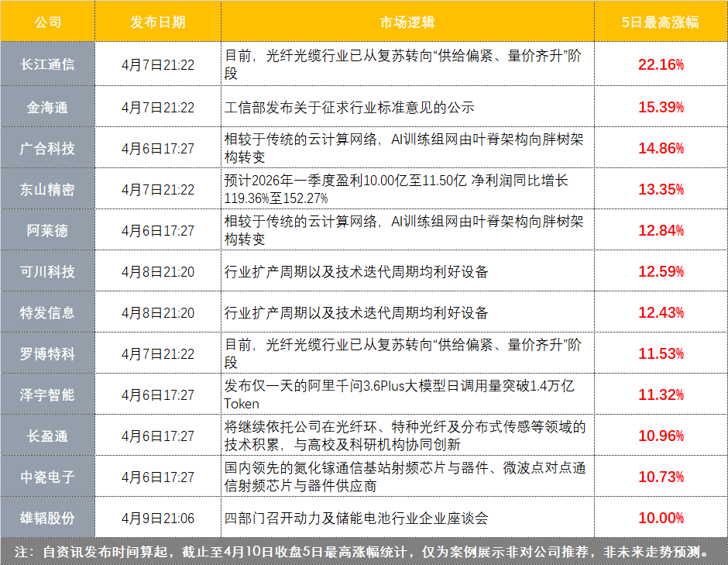Select the 4月9日21:06 date cell
This screenshot has width=728, height=565.
(158, 518)
